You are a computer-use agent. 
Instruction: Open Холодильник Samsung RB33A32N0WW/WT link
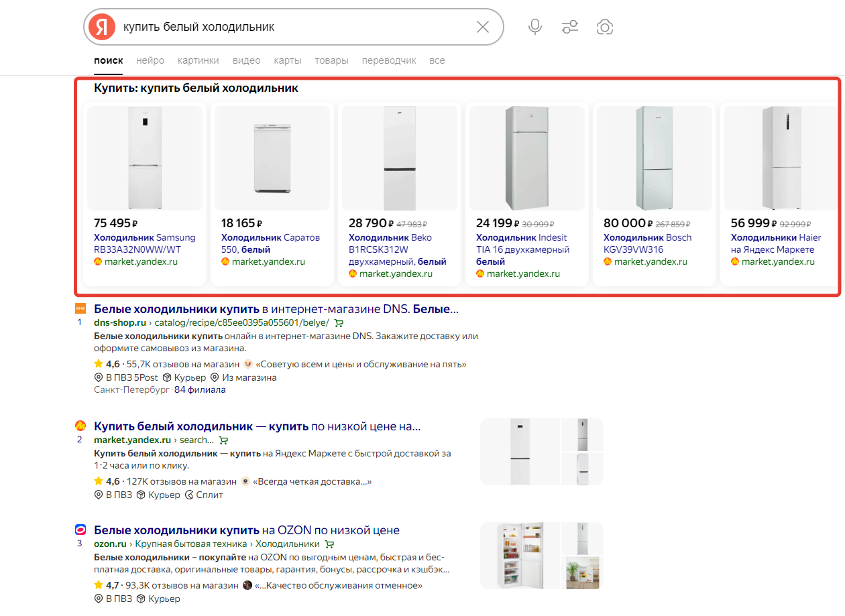(x=145, y=243)
